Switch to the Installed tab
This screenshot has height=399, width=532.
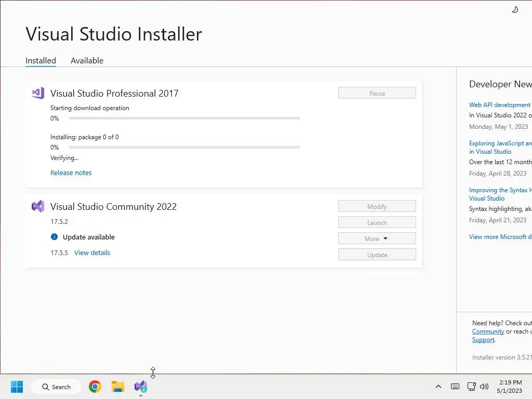tap(41, 60)
